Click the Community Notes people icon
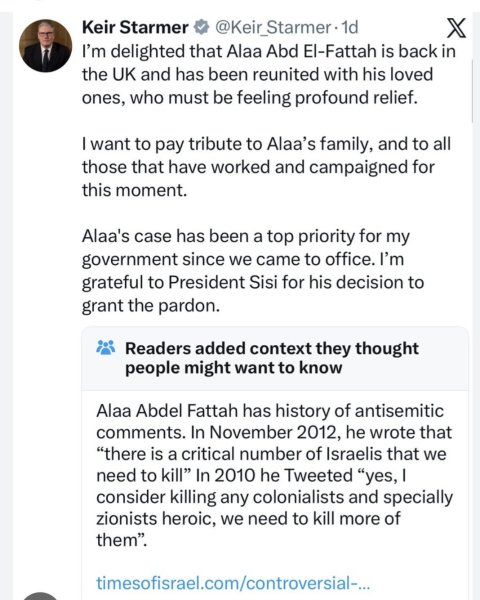The image size is (480, 600). pyautogui.click(x=106, y=347)
